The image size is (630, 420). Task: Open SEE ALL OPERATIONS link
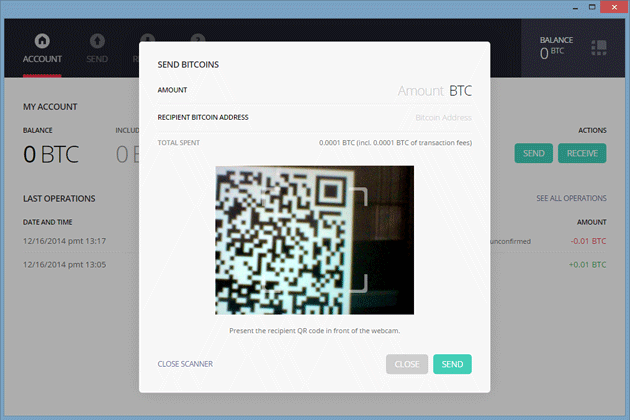[571, 198]
